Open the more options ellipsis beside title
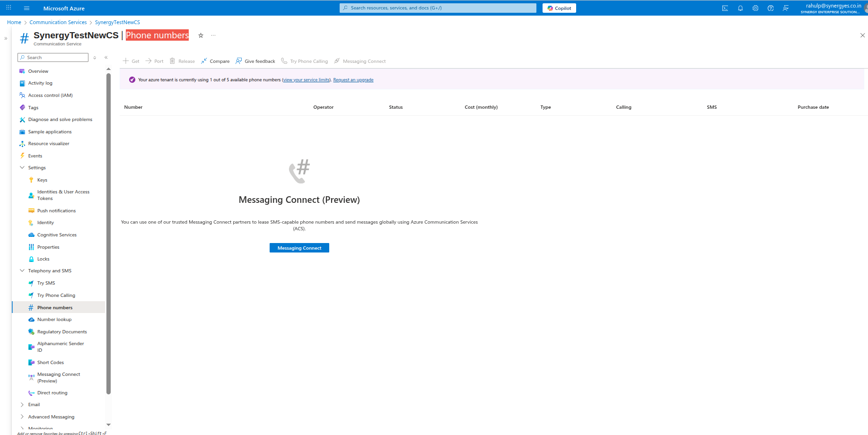868x435 pixels. (213, 35)
